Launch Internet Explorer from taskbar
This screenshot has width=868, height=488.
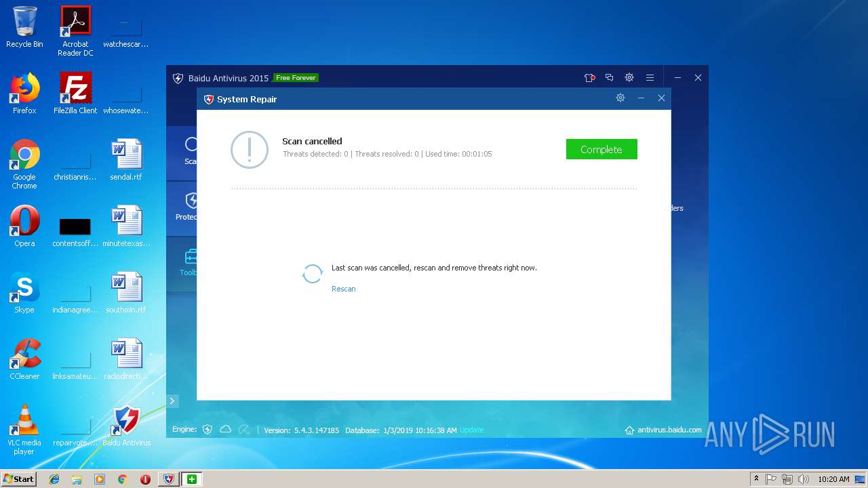54,479
